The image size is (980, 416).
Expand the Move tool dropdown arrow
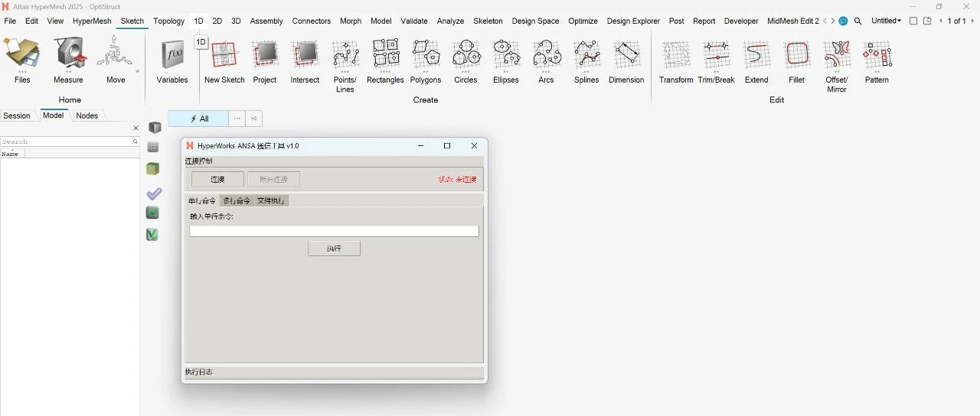(x=138, y=72)
